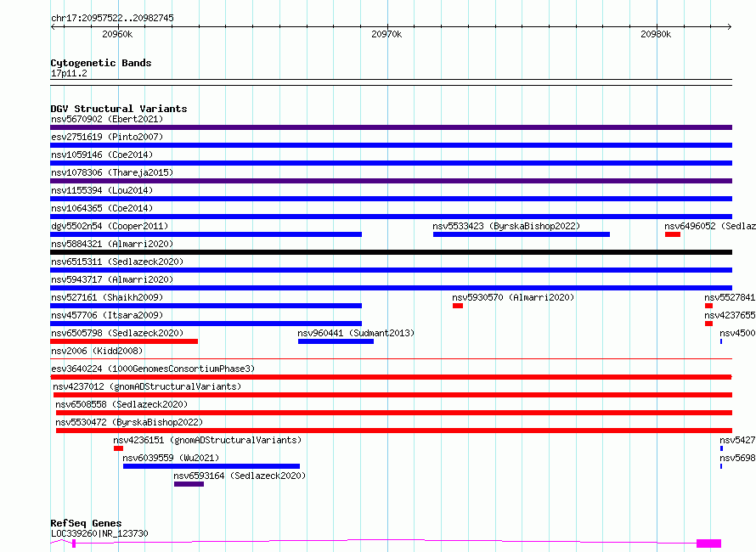Open variant label nsv1078306 (Thareja2015)
Viewport: 756px width, 552px height.
(112, 172)
